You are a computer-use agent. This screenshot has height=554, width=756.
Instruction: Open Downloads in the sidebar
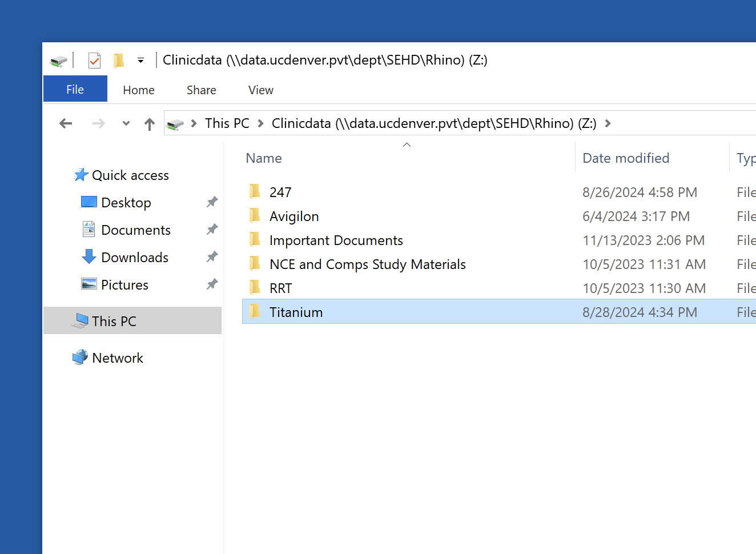(x=134, y=258)
